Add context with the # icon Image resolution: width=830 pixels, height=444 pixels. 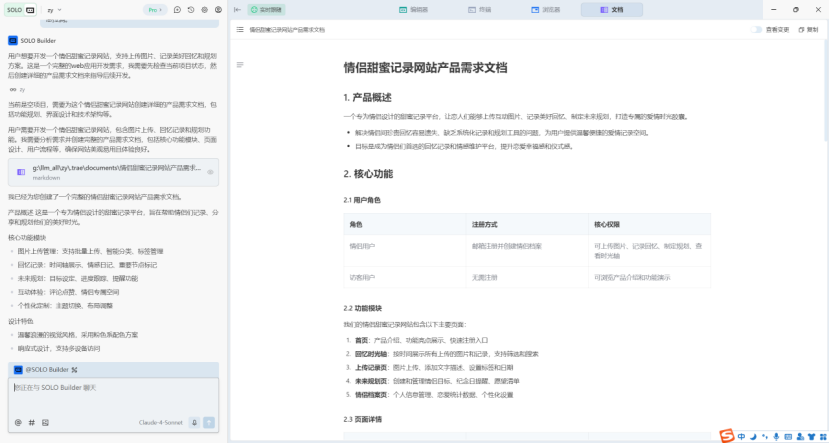tap(32, 422)
